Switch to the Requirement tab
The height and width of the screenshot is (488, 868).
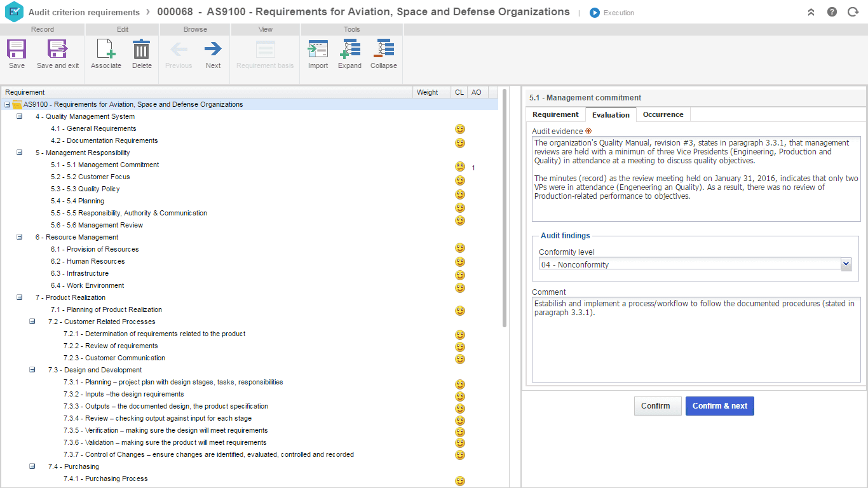(555, 114)
